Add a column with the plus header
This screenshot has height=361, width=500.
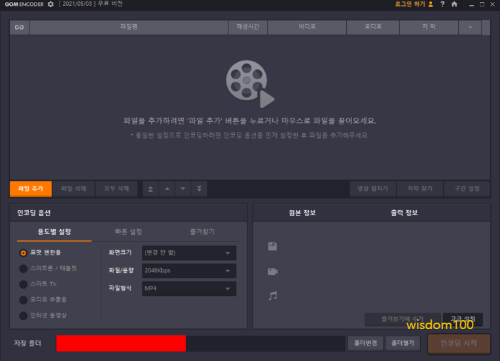(470, 27)
